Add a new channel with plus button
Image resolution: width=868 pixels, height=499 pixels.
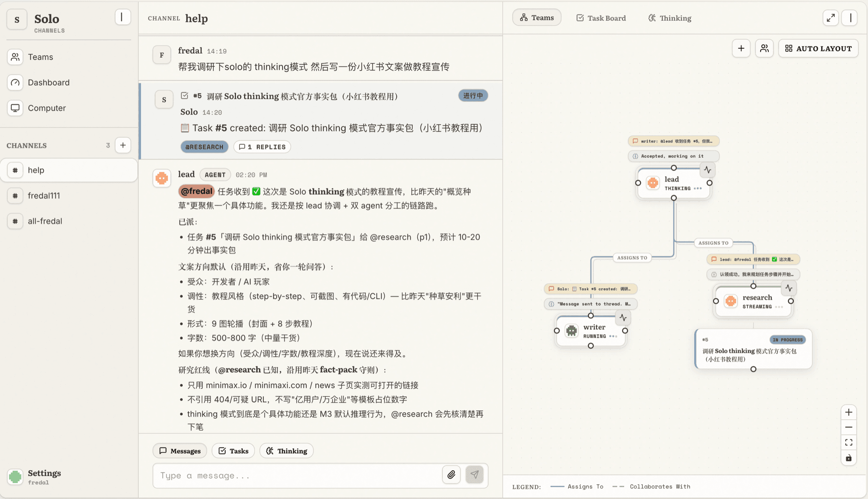123,145
